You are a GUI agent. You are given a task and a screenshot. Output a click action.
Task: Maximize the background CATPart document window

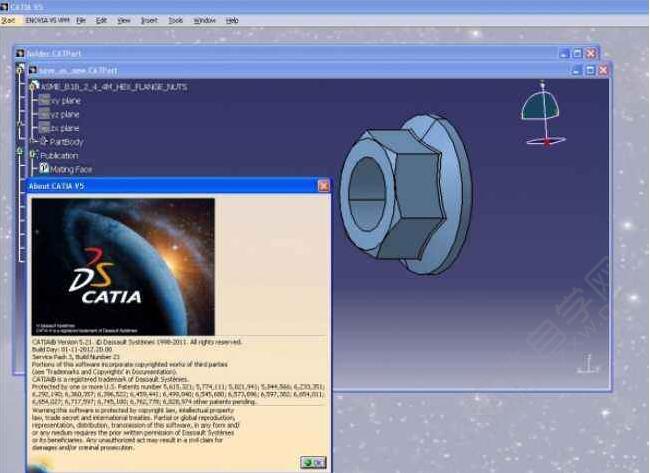coord(577,53)
